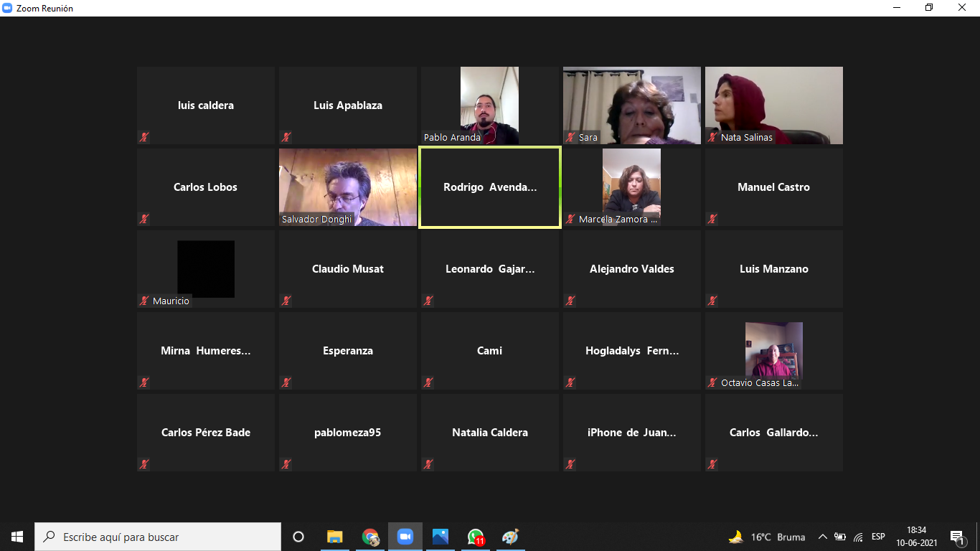
Task: Click muted mic icon beside Octavio Casas
Action: tap(712, 382)
